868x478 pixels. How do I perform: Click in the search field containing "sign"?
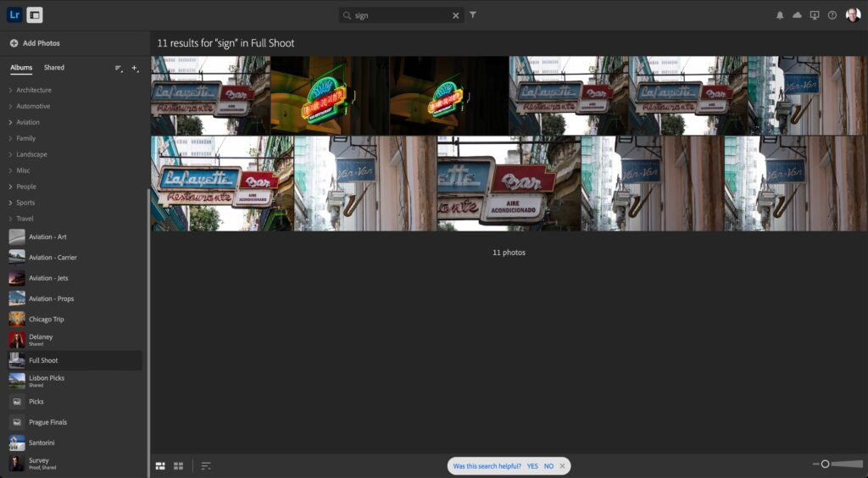point(401,15)
